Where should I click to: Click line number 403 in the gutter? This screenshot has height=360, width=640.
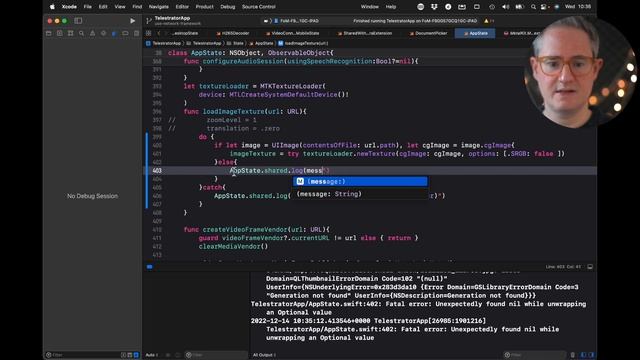[157, 171]
